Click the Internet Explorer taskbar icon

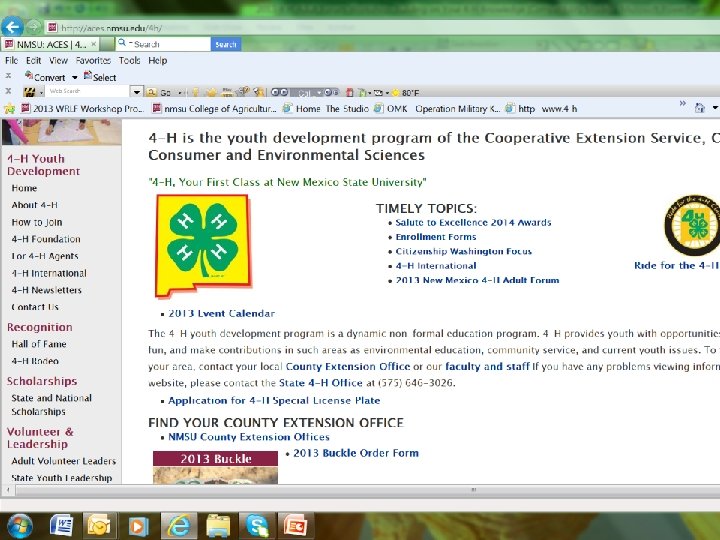coord(179,525)
